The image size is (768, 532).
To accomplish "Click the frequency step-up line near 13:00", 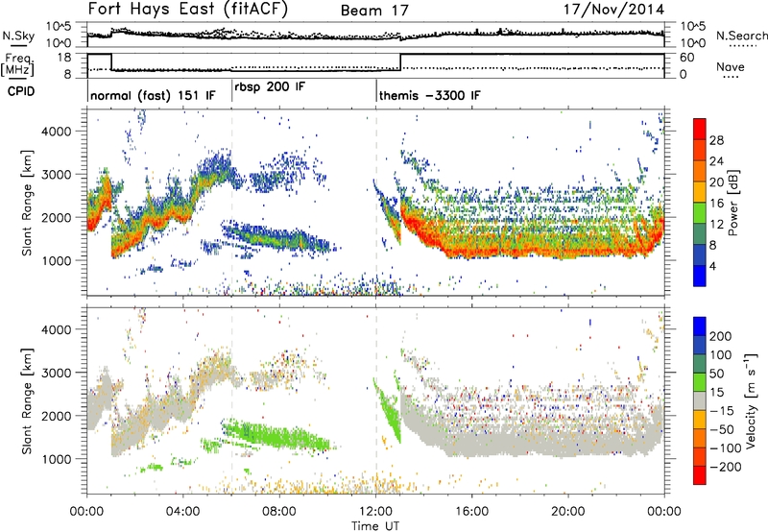I will (400, 61).
